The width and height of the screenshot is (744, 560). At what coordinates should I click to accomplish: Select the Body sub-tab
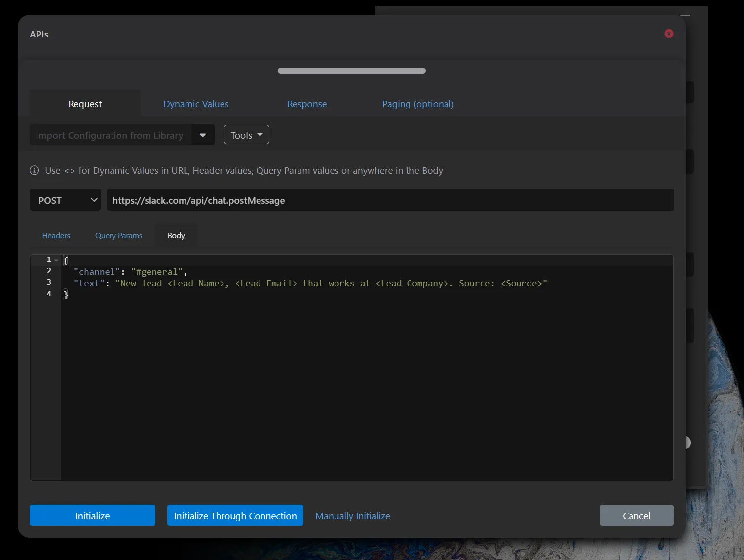(x=176, y=235)
